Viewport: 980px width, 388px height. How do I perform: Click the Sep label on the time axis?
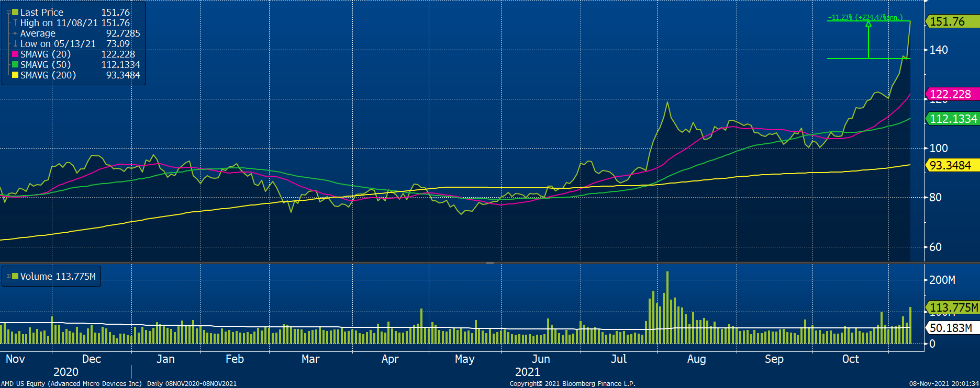click(774, 359)
